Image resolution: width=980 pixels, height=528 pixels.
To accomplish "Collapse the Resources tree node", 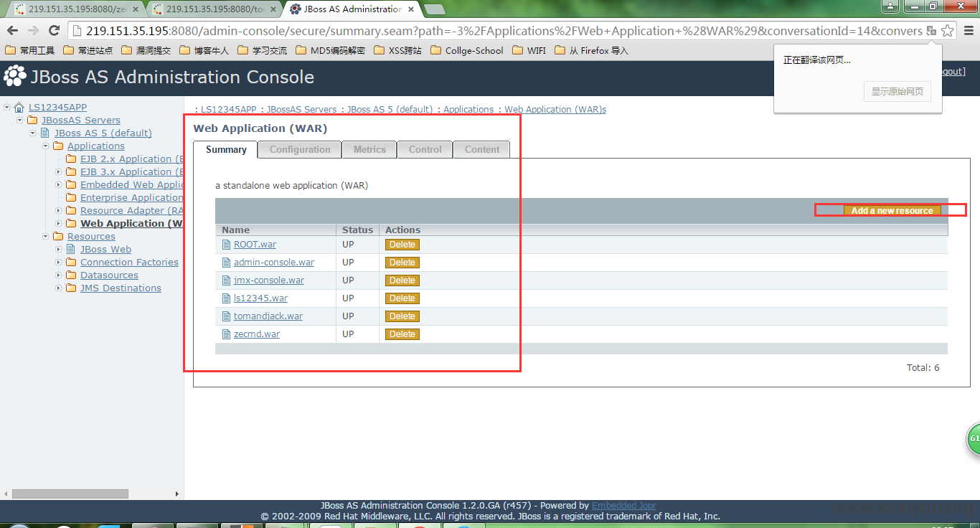I will tap(46, 237).
